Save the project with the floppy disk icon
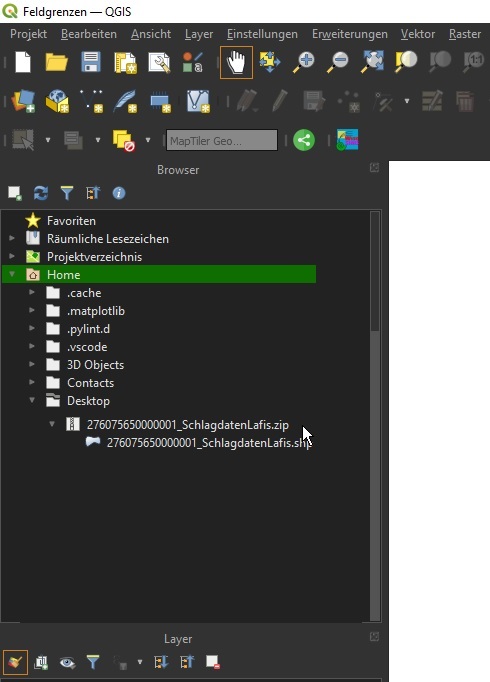The width and height of the screenshot is (490, 682). click(x=91, y=62)
